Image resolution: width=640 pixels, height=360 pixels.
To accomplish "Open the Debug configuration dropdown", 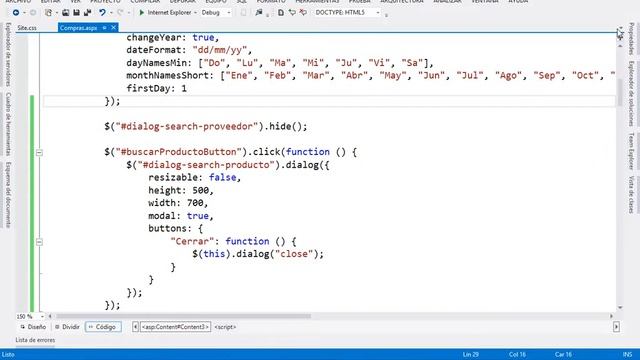I will pos(229,13).
